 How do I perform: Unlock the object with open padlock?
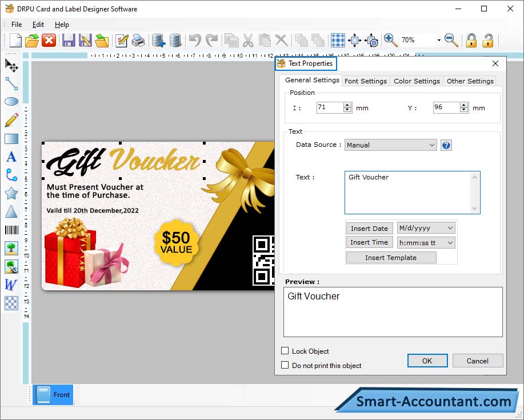488,41
